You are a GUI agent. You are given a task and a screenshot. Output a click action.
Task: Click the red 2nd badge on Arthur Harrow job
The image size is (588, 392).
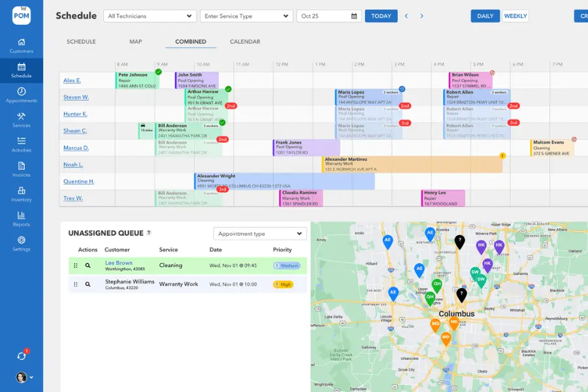[231, 106]
